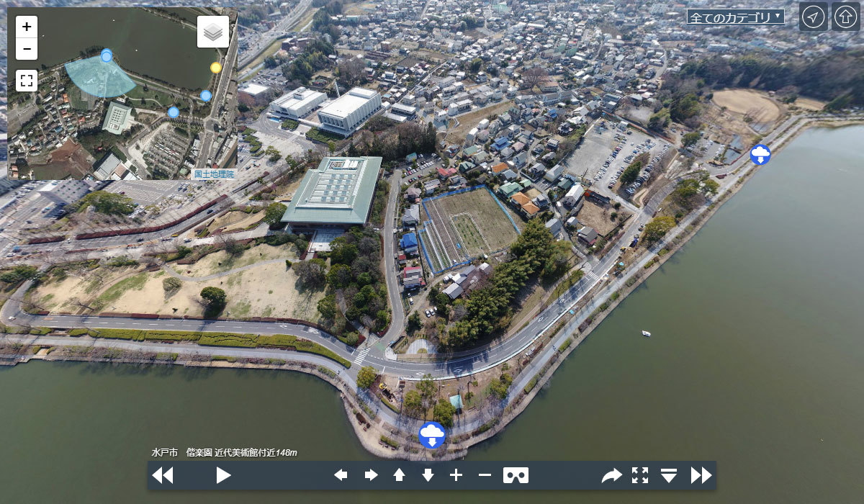Start auto-rotation with the play button
The height and width of the screenshot is (504, 864).
coord(223,475)
